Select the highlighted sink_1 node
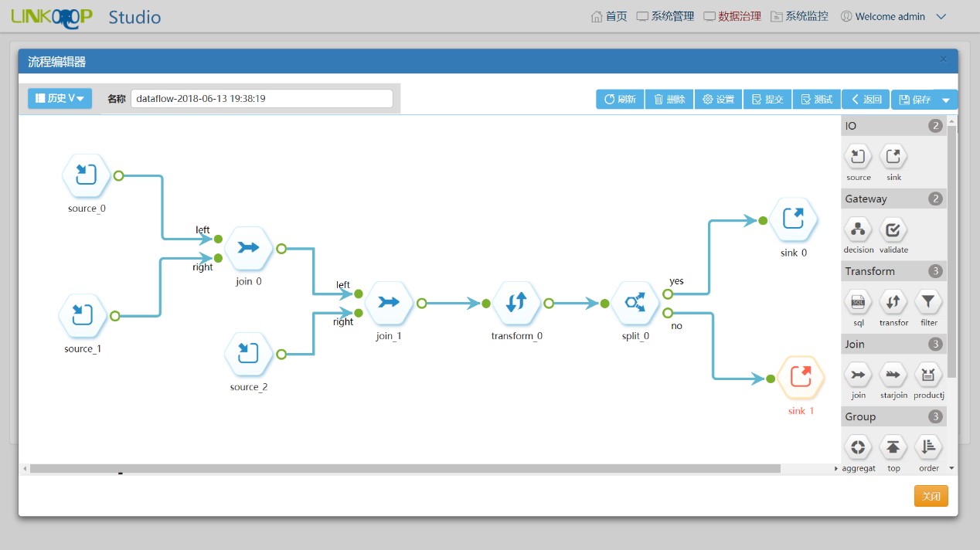Image resolution: width=980 pixels, height=550 pixels. [x=801, y=377]
